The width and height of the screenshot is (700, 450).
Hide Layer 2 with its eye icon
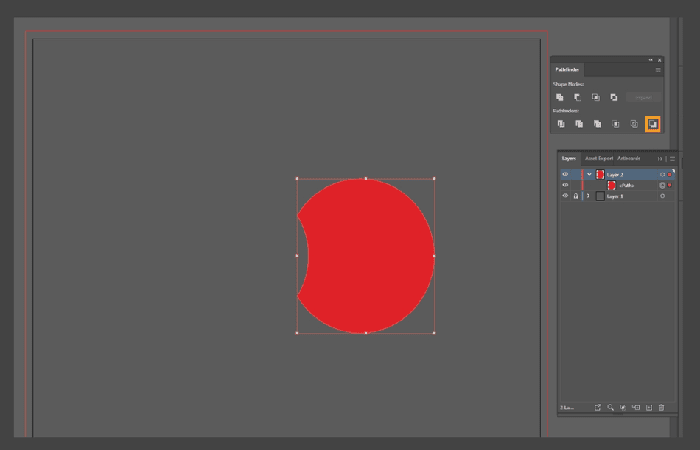pos(565,175)
